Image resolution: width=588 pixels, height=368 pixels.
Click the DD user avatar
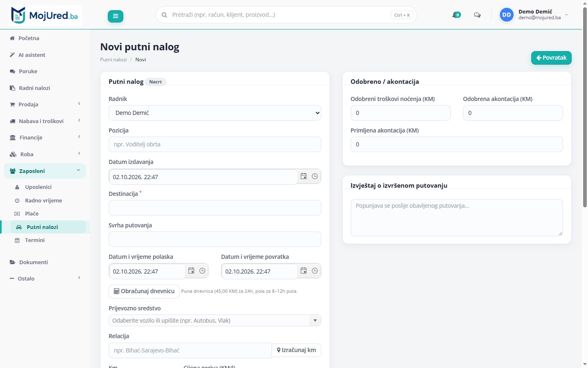pyautogui.click(x=506, y=15)
